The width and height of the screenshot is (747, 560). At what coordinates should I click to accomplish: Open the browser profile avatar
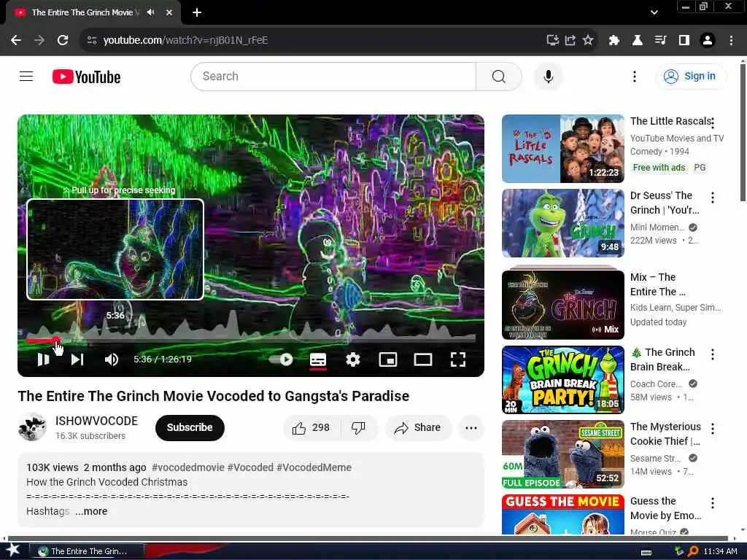[x=708, y=40]
